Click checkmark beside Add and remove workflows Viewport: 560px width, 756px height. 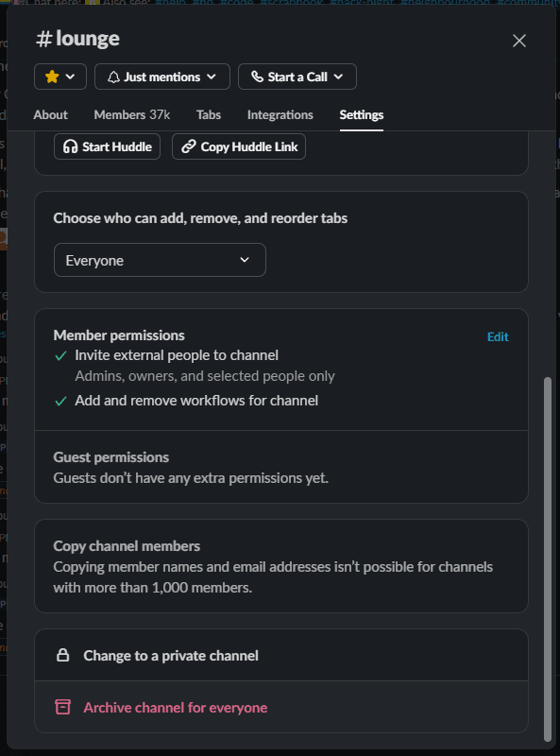click(x=60, y=401)
